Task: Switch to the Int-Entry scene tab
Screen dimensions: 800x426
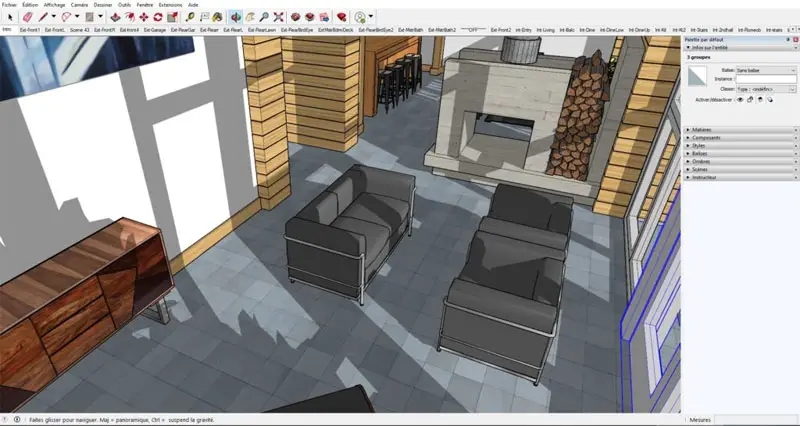Action: pos(523,30)
